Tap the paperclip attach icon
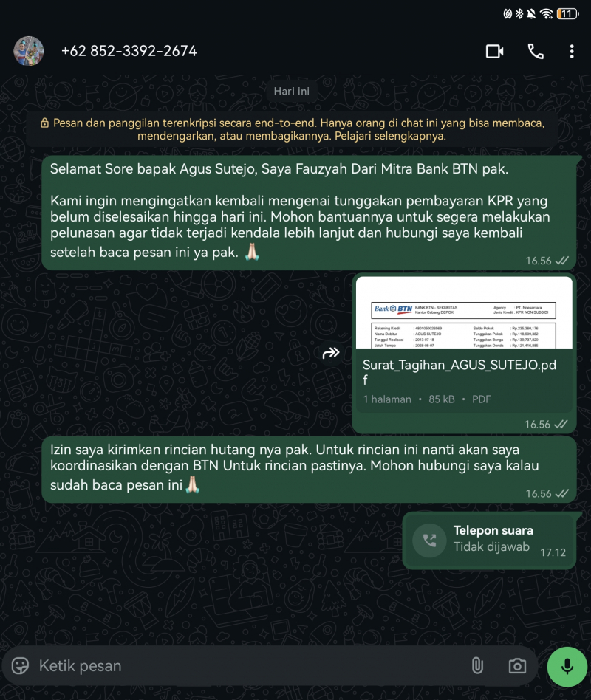The image size is (591, 700). point(477,665)
